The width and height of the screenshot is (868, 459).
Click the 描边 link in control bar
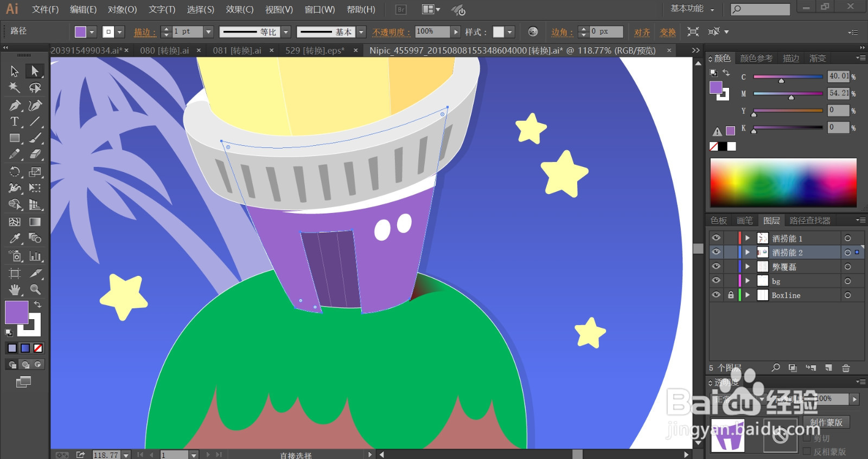click(x=145, y=32)
